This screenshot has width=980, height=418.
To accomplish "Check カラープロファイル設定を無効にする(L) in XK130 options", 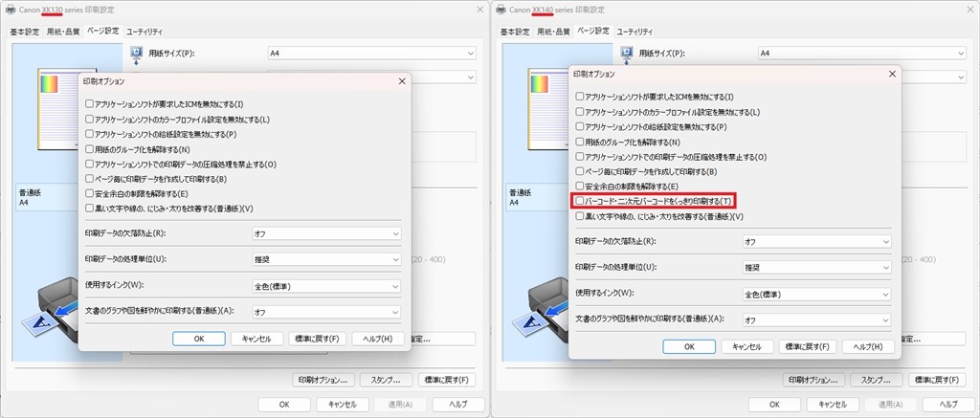I will click(89, 119).
